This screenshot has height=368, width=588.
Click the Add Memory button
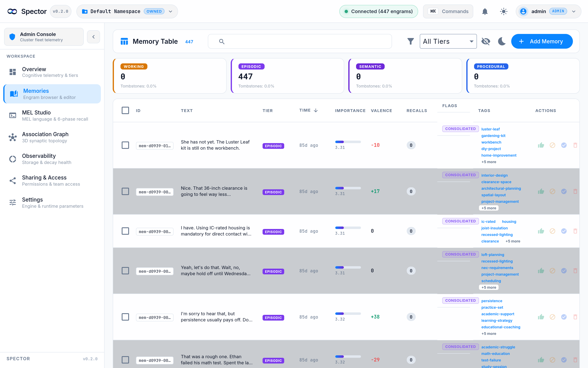542,41
